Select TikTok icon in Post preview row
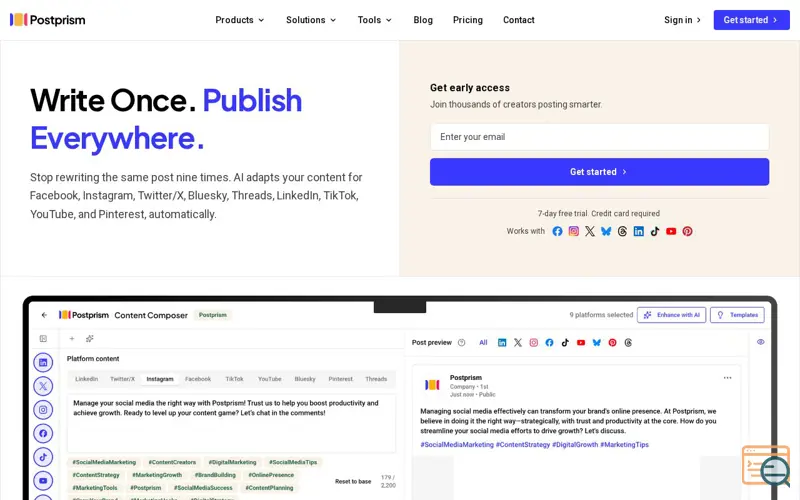 click(x=565, y=343)
